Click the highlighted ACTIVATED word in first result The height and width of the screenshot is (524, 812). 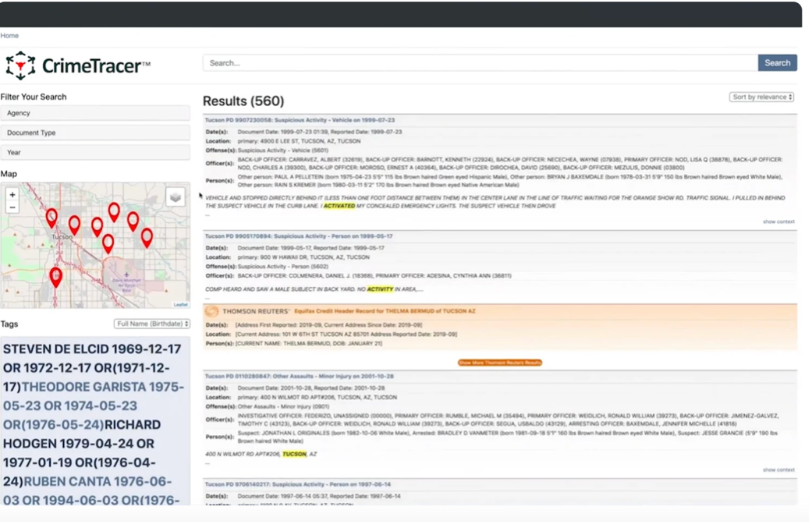point(339,206)
